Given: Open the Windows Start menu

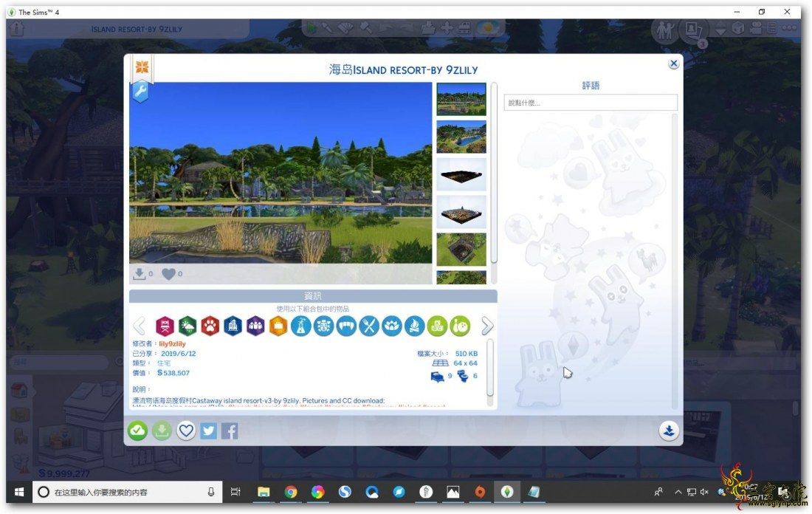Looking at the screenshot, I should click(19, 493).
